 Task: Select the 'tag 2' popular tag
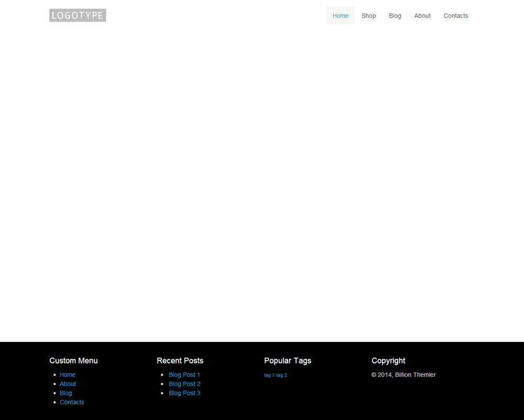281,375
